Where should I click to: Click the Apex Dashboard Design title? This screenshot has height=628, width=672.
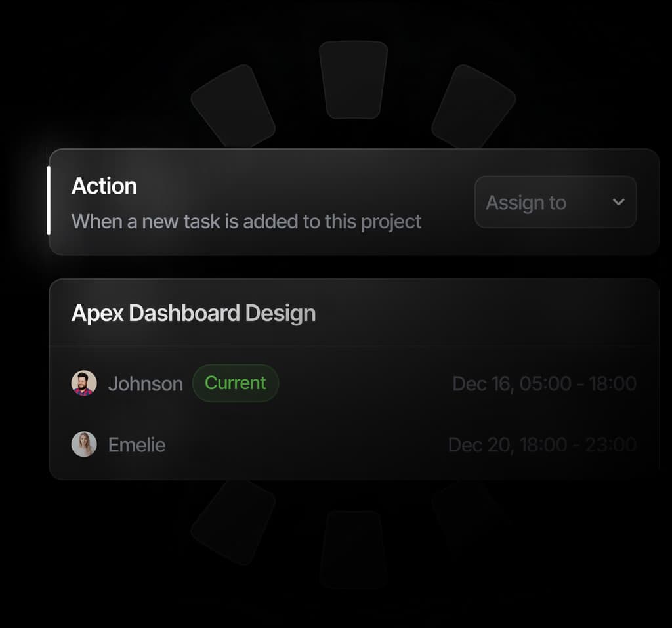tap(193, 313)
